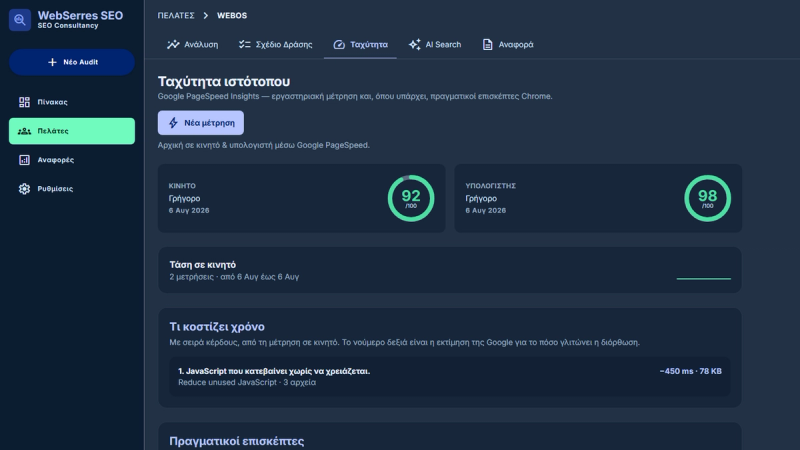Open the AI Search tab
The image size is (800, 450).
435,44
